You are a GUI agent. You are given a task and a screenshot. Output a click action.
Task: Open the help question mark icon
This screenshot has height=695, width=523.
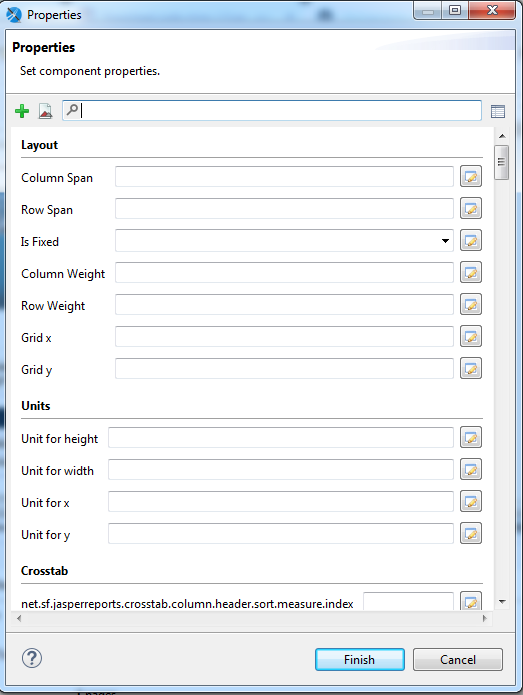pyautogui.click(x=32, y=658)
